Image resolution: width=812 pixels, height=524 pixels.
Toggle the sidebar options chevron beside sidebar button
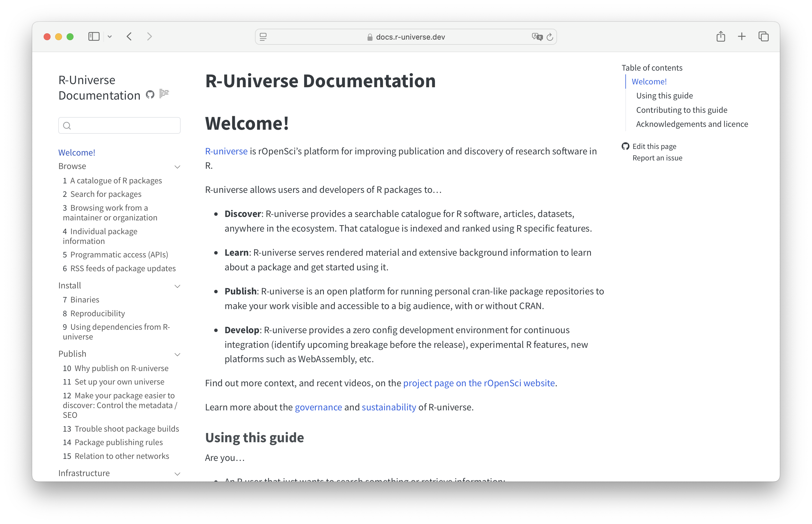110,36
